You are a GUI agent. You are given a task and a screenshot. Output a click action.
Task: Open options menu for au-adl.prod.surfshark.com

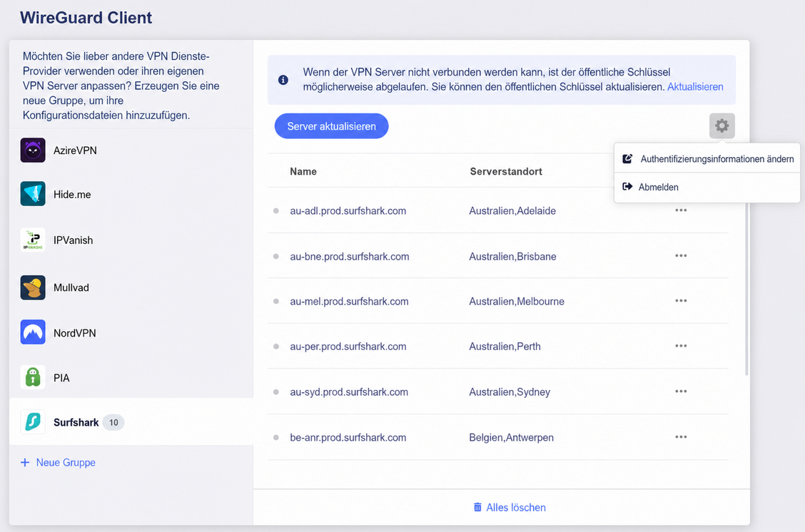681,210
